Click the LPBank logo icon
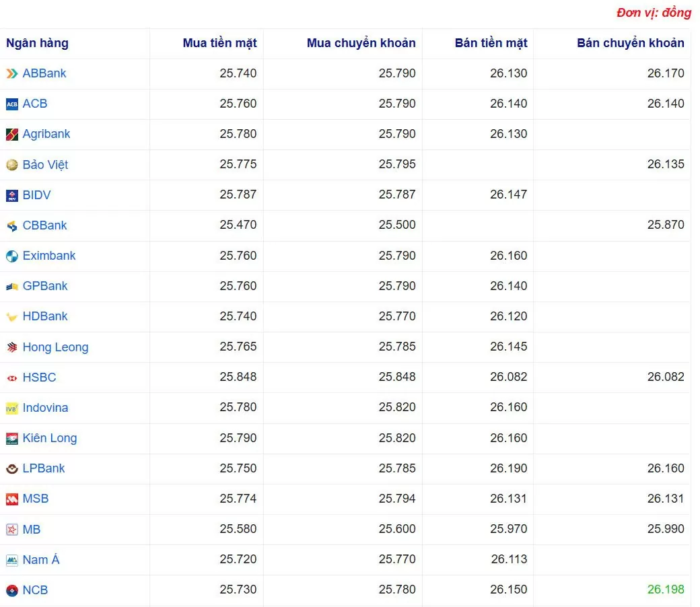This screenshot has width=700, height=607. pyautogui.click(x=12, y=468)
